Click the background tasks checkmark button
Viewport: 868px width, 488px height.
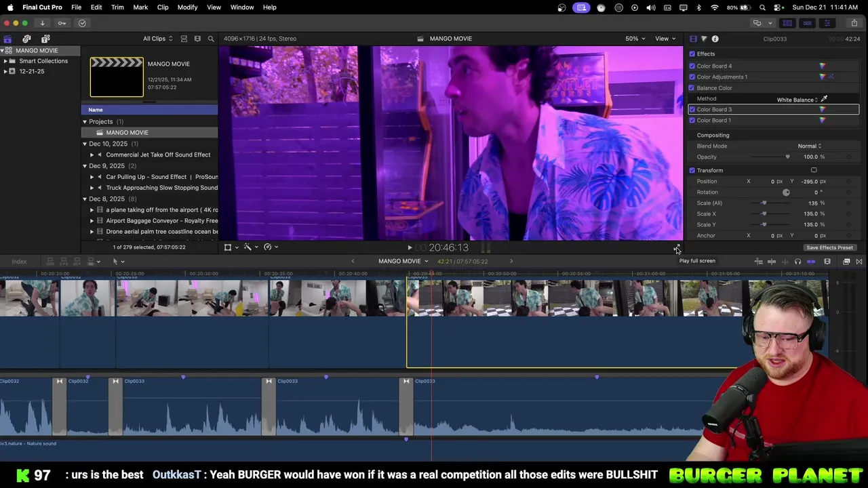tap(82, 23)
